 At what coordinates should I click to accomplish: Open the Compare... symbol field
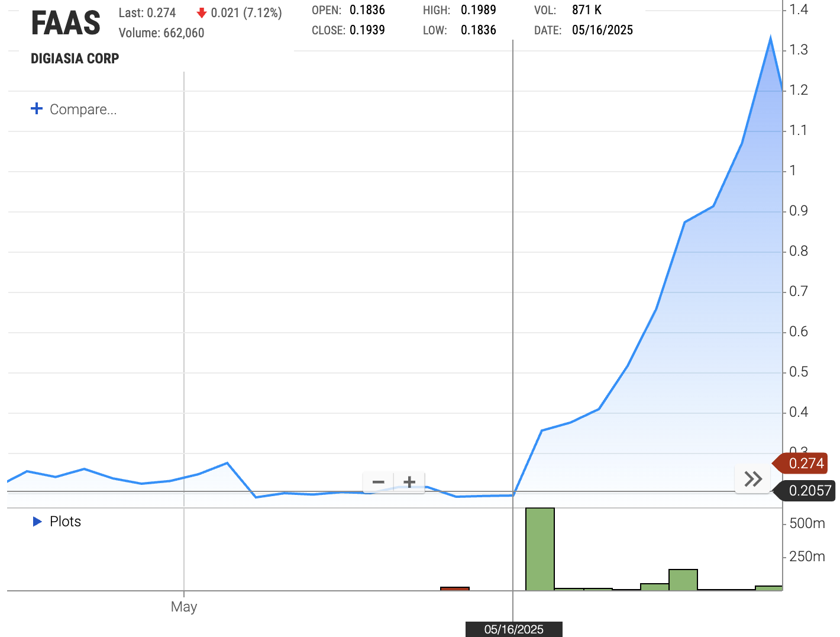(x=83, y=110)
